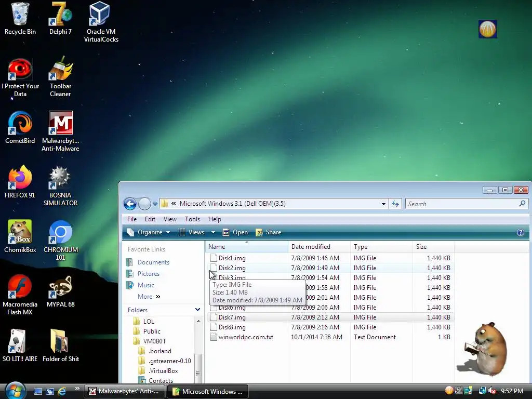Click the muted volume icon in the system tray

point(492,391)
